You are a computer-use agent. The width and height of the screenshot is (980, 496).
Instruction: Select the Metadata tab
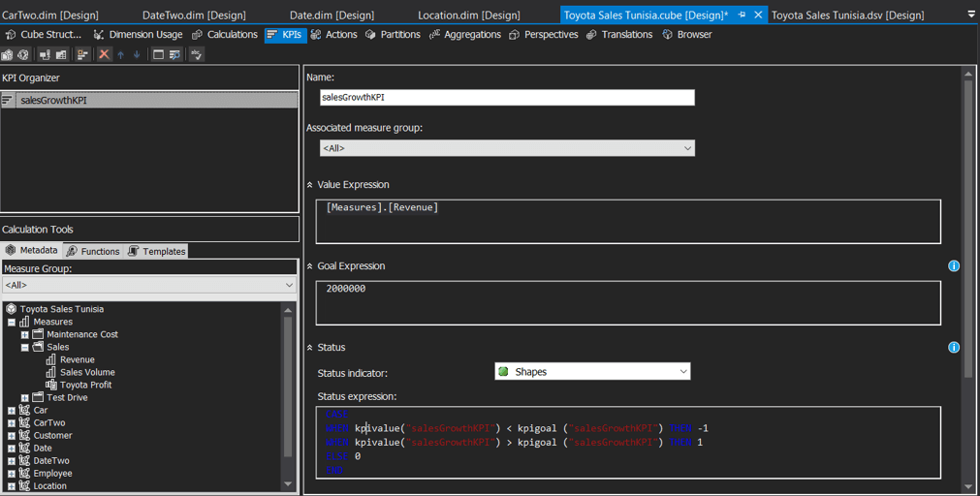(x=31, y=251)
